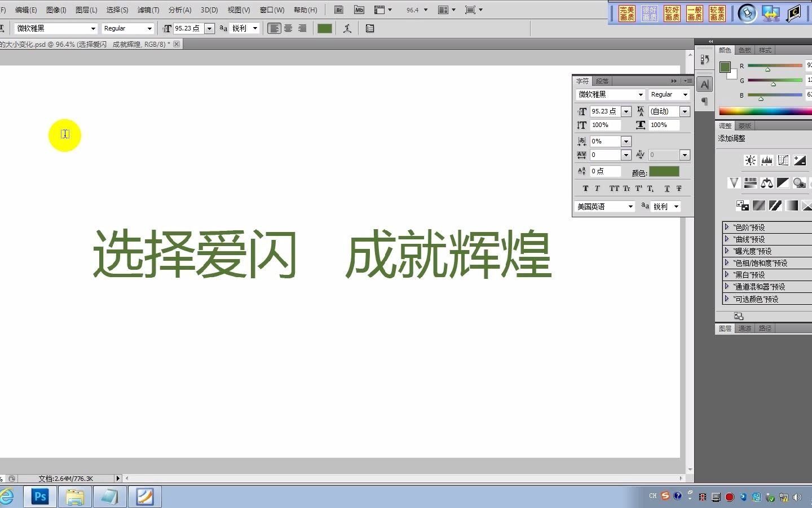The width and height of the screenshot is (812, 508).
Task: Enable strikethrough text formatting
Action: [678, 189]
